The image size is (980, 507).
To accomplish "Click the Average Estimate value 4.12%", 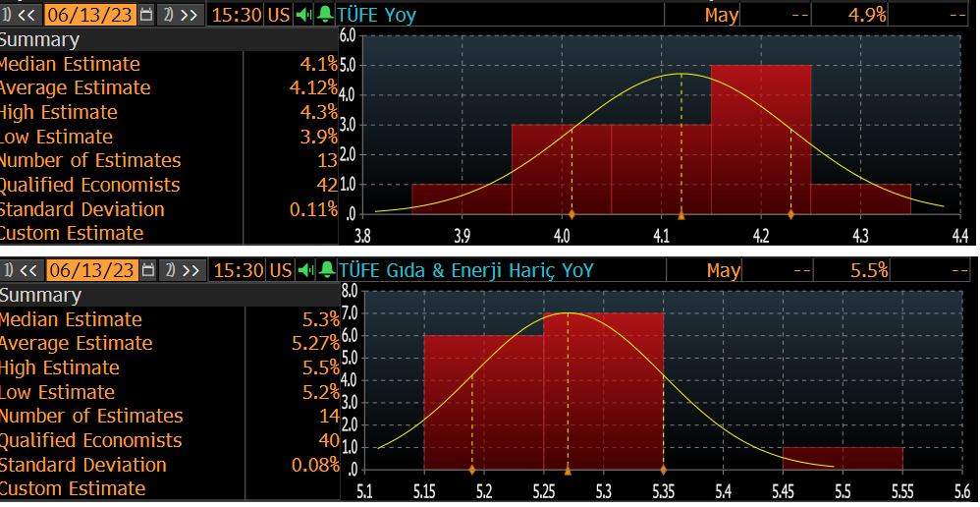I will tap(313, 87).
